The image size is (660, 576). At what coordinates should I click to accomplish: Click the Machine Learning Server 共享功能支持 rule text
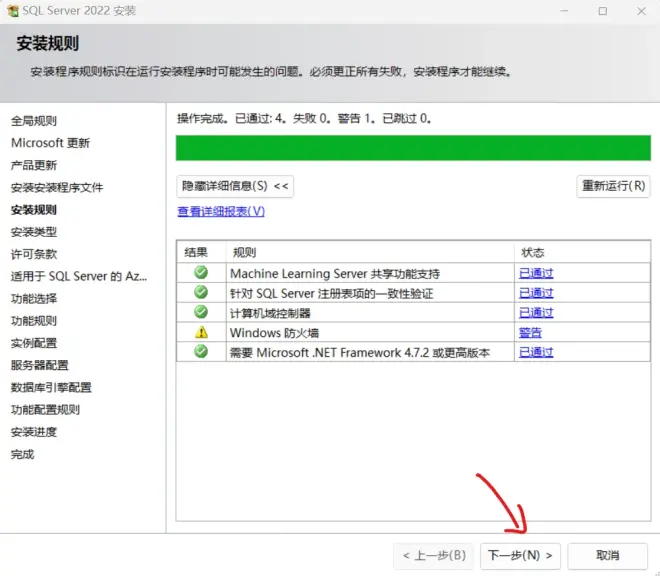[x=335, y=274]
